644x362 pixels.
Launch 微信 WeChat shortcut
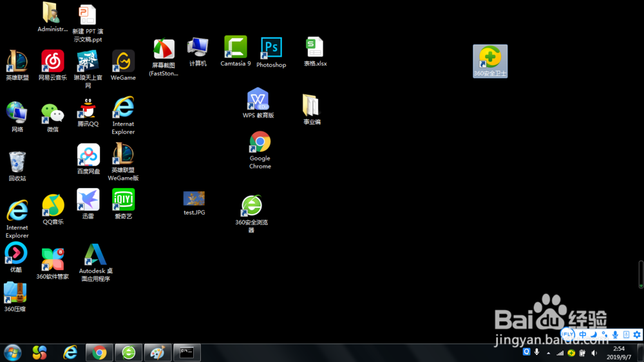tap(53, 117)
